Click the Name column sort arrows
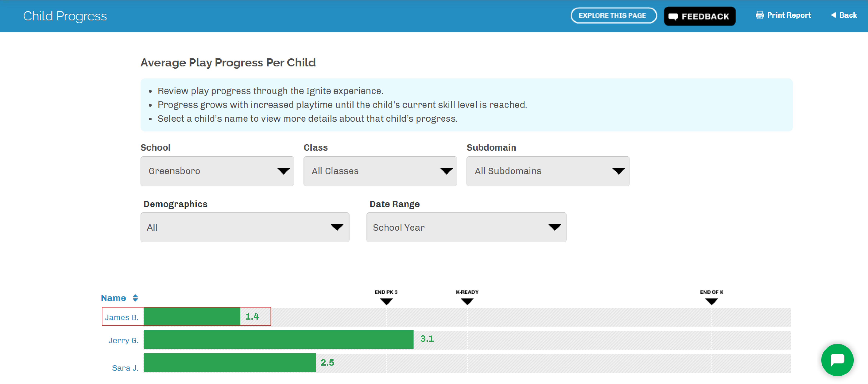 (x=135, y=298)
